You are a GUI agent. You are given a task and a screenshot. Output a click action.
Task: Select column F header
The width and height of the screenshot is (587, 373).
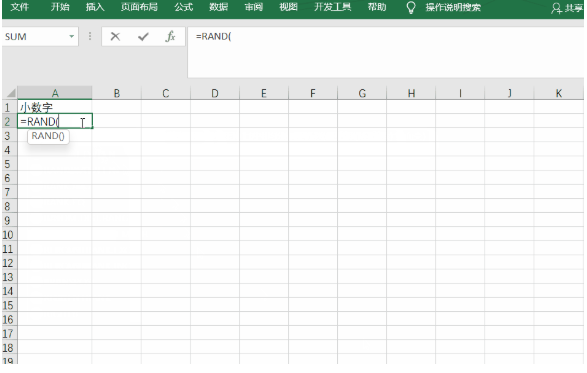(x=313, y=93)
